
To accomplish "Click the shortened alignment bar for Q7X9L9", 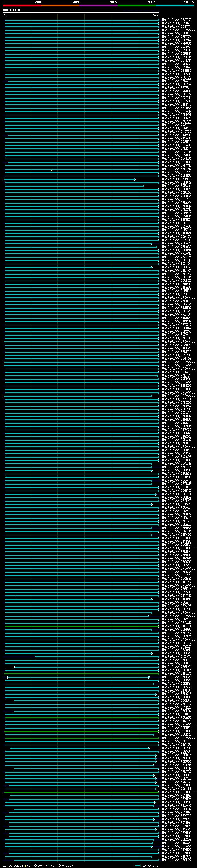I will (70, 179).
